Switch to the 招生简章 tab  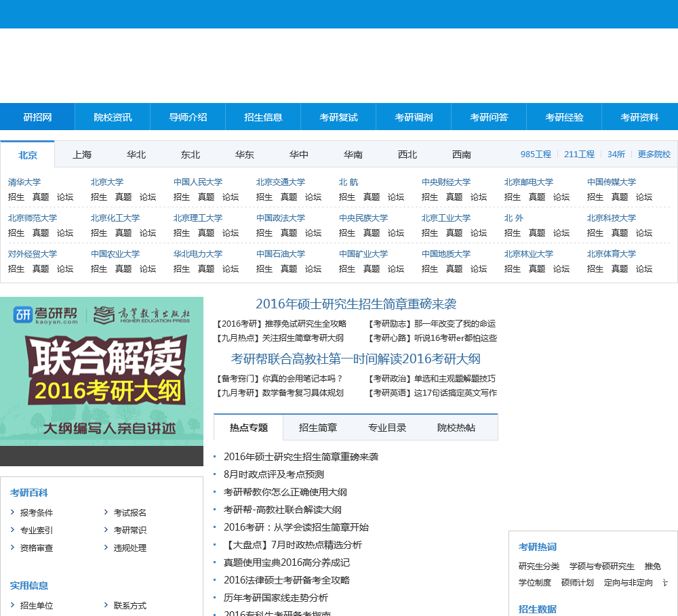tap(318, 428)
